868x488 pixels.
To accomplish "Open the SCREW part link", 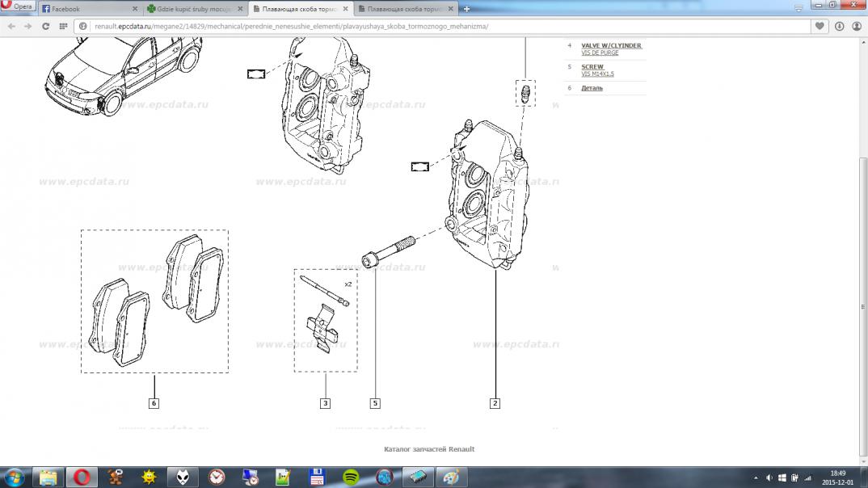I will pos(592,66).
